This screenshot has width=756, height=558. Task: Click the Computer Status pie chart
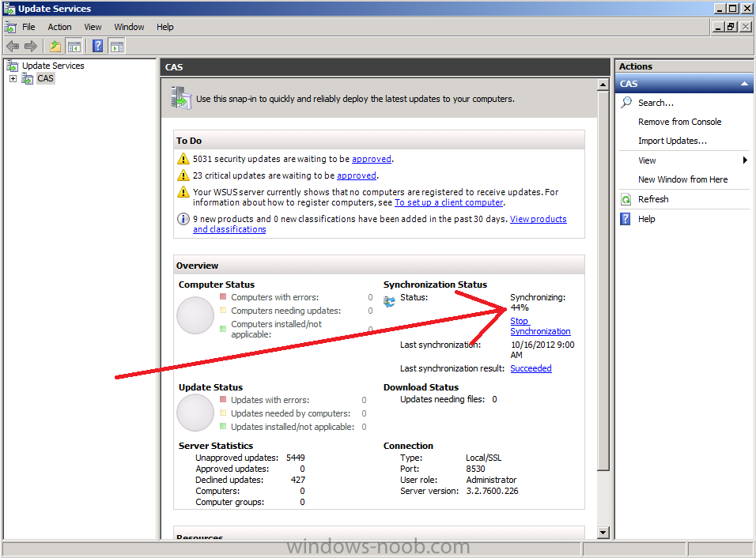(x=195, y=315)
